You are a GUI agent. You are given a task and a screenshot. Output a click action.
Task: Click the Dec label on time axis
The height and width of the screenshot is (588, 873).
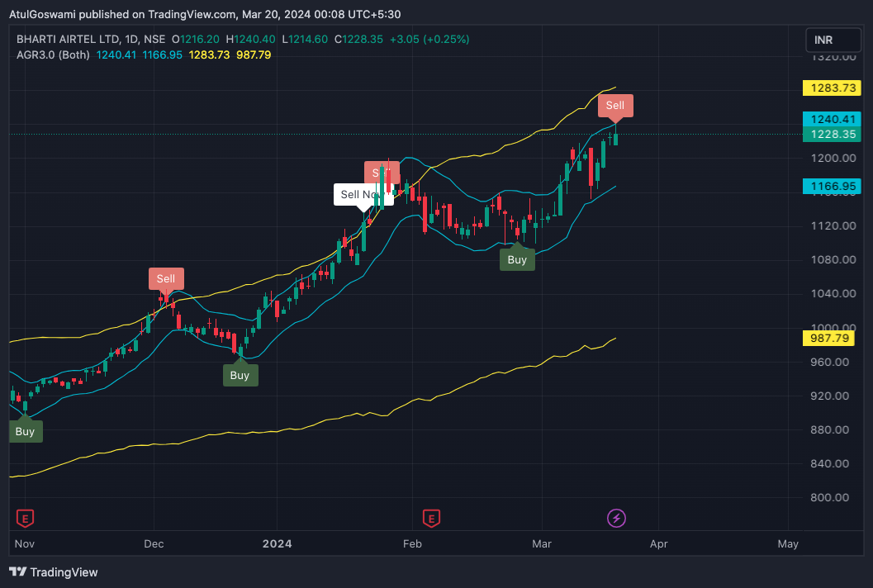(154, 544)
